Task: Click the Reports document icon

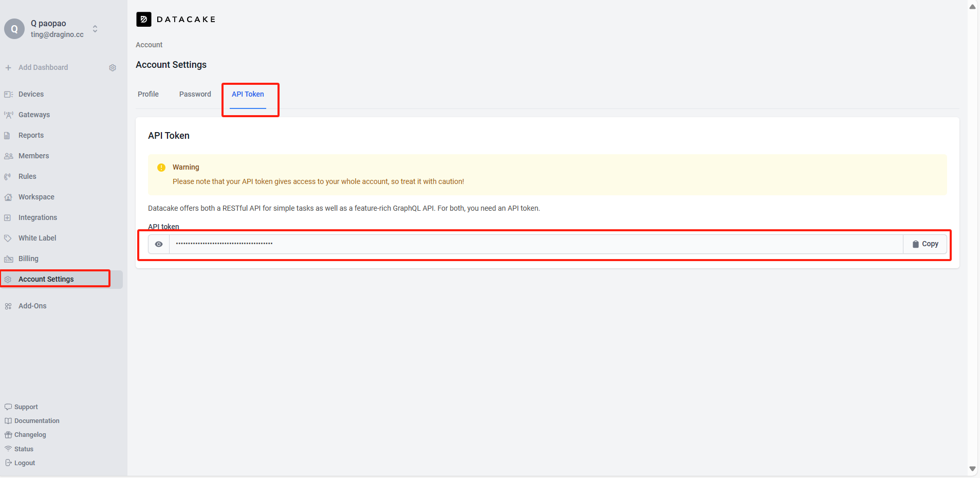Action: pos(7,135)
